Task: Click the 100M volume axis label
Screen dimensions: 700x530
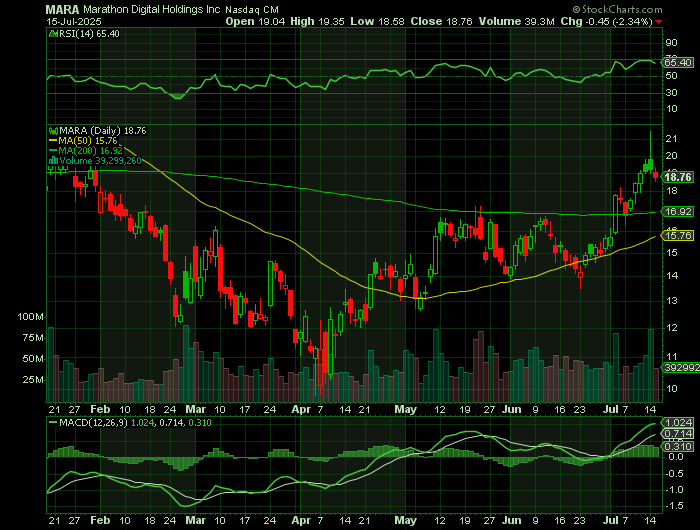Action: (x=30, y=317)
